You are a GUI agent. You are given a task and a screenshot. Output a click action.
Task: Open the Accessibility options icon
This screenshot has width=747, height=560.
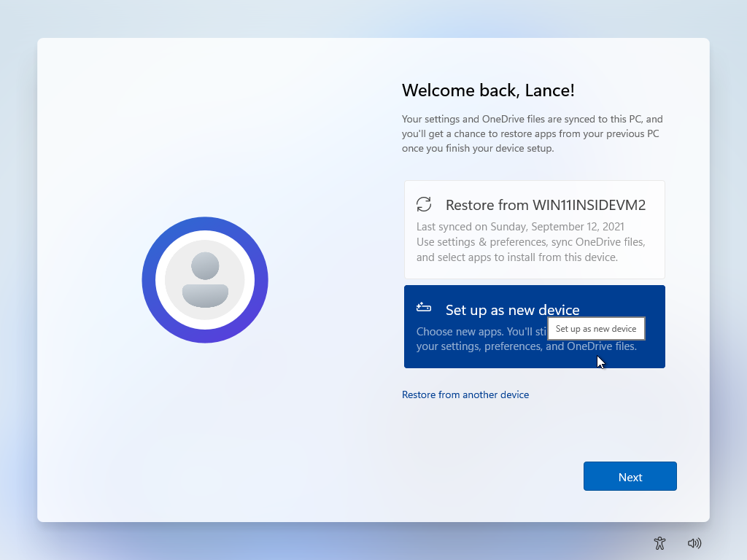[659, 542]
